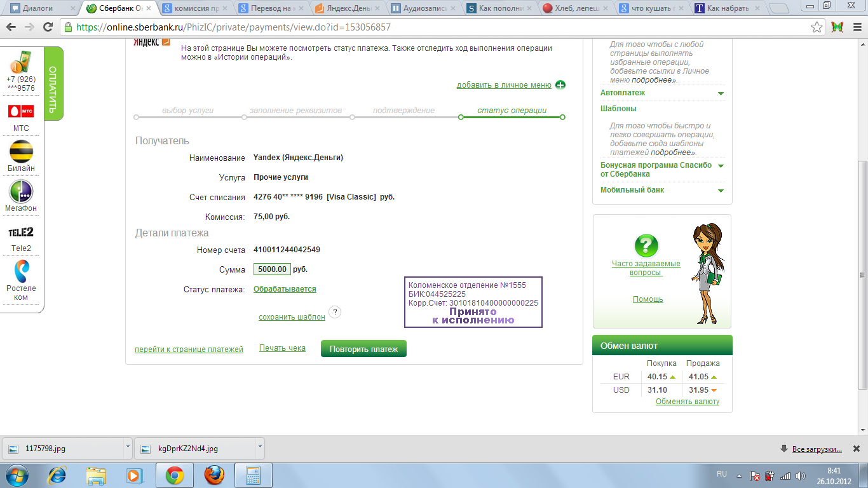Select the Rostelecom payment icon
This screenshot has height=488, width=868.
tap(21, 271)
